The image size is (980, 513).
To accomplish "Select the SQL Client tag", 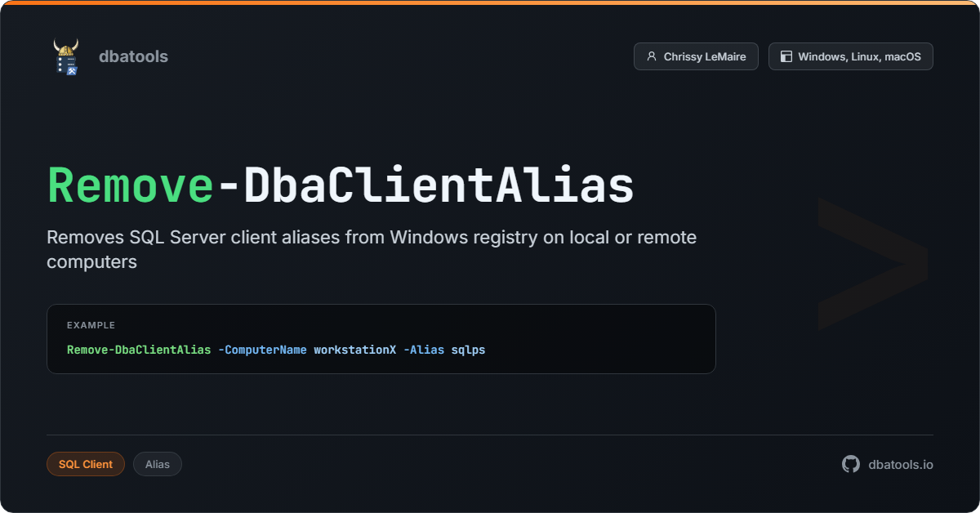I will tap(86, 464).
